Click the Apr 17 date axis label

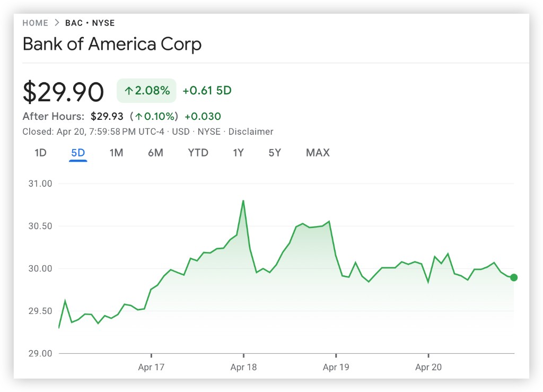[152, 367]
